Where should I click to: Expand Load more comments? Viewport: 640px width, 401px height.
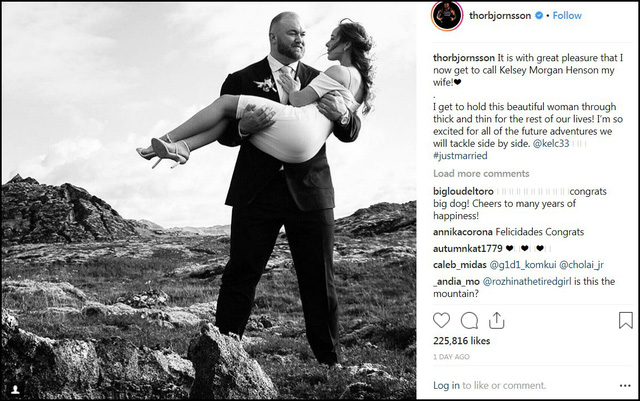[x=481, y=174]
